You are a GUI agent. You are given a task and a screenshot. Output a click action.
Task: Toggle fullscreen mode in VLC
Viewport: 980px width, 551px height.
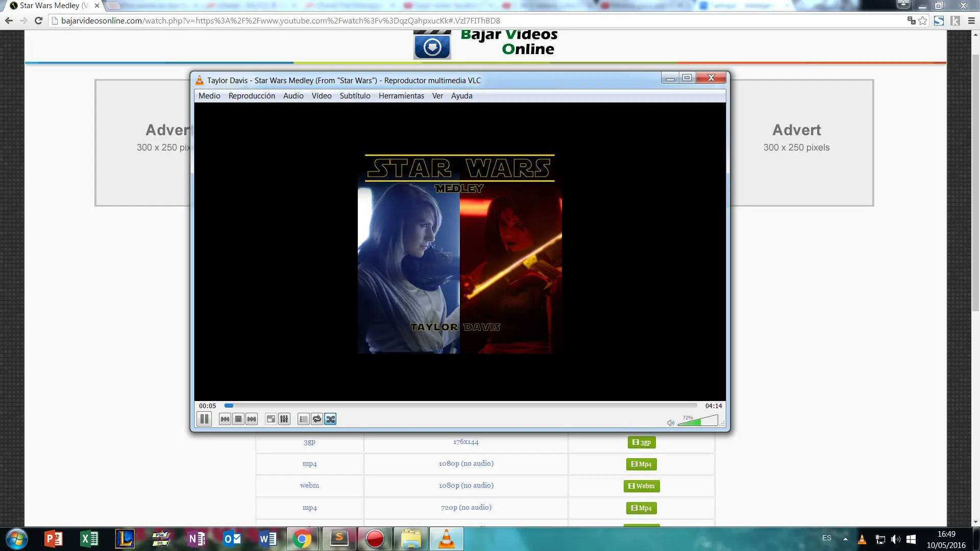pyautogui.click(x=271, y=419)
